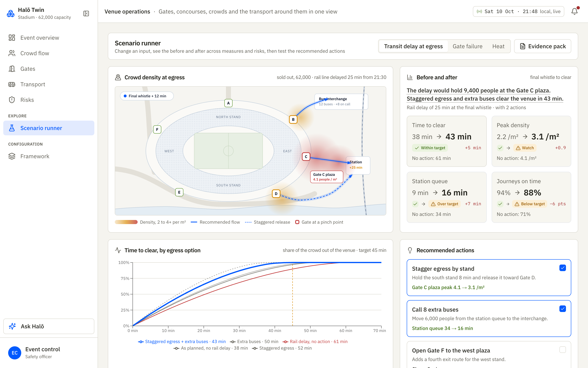Click the Density gradient legend swatch
This screenshot has height=368, width=588.
[x=126, y=222]
